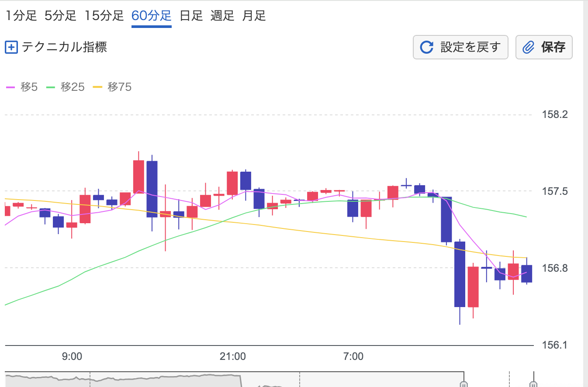Toggle the 移25 moving average legend
This screenshot has height=387, width=588.
click(x=65, y=87)
